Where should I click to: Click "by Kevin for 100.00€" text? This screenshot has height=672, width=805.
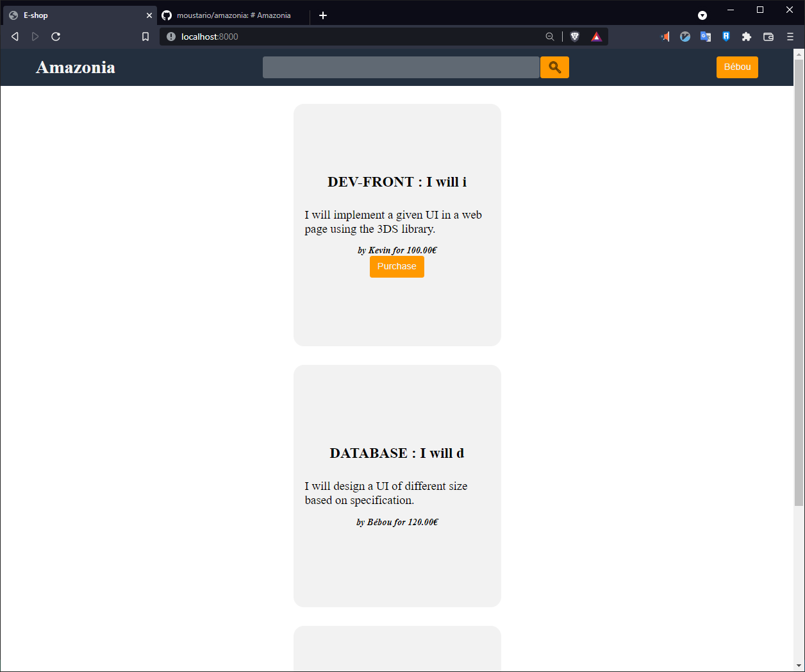(397, 251)
